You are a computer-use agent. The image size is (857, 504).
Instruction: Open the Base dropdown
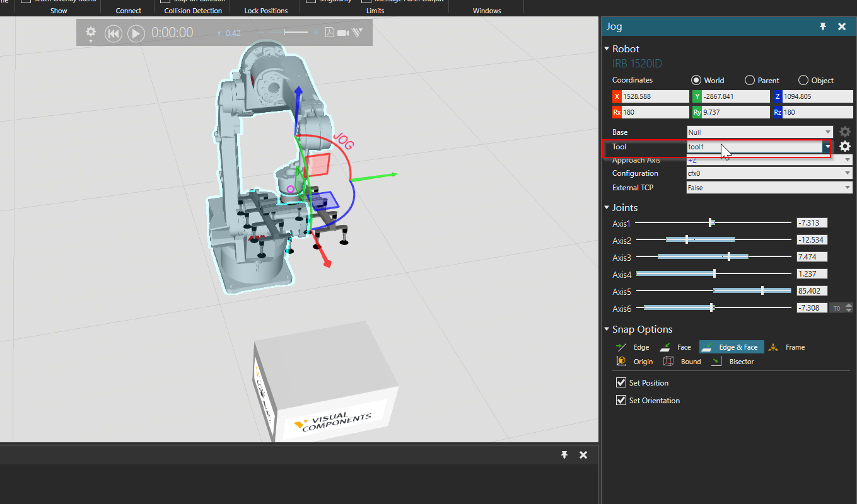(760, 132)
